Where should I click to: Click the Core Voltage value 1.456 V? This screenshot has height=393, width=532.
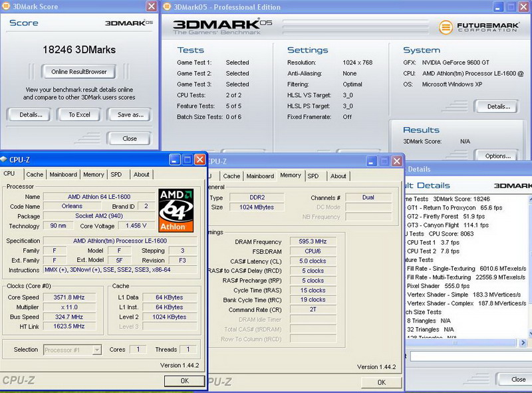136,225
